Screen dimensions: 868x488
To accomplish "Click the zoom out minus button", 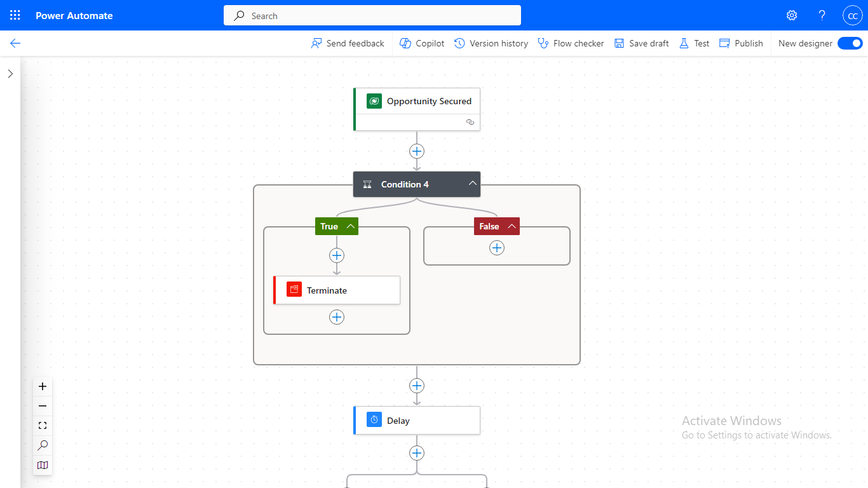I will coord(43,406).
